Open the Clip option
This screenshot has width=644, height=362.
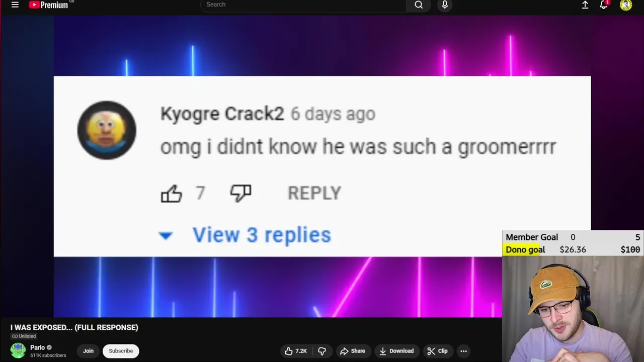click(437, 351)
